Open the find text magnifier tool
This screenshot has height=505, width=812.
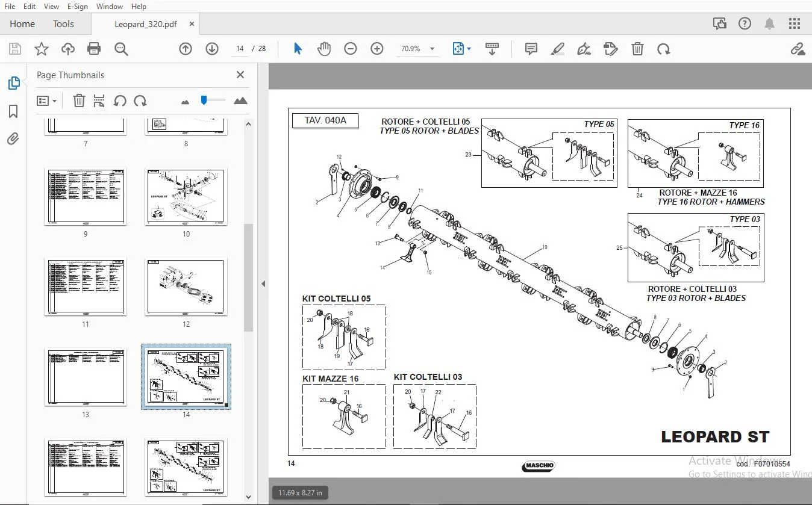[x=121, y=49]
